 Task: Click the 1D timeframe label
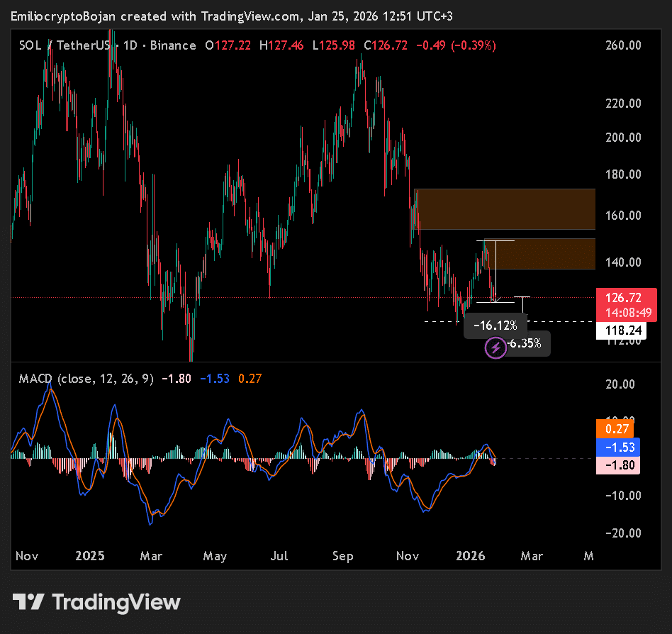point(130,45)
